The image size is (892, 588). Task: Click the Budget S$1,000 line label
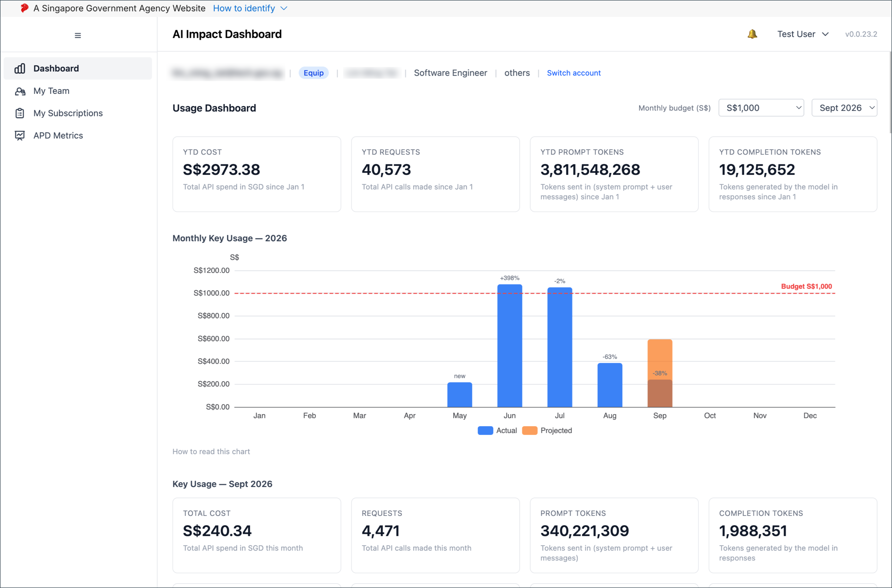point(806,286)
